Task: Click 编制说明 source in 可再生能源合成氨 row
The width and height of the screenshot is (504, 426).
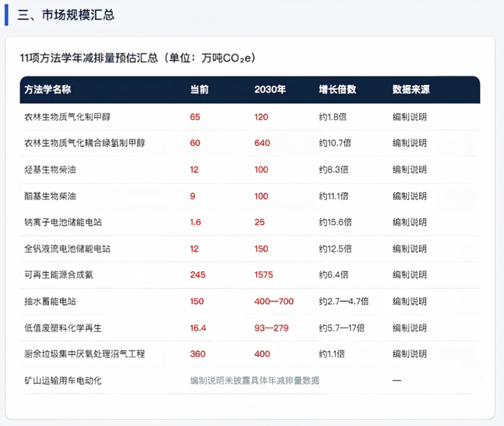Action: tap(410, 275)
